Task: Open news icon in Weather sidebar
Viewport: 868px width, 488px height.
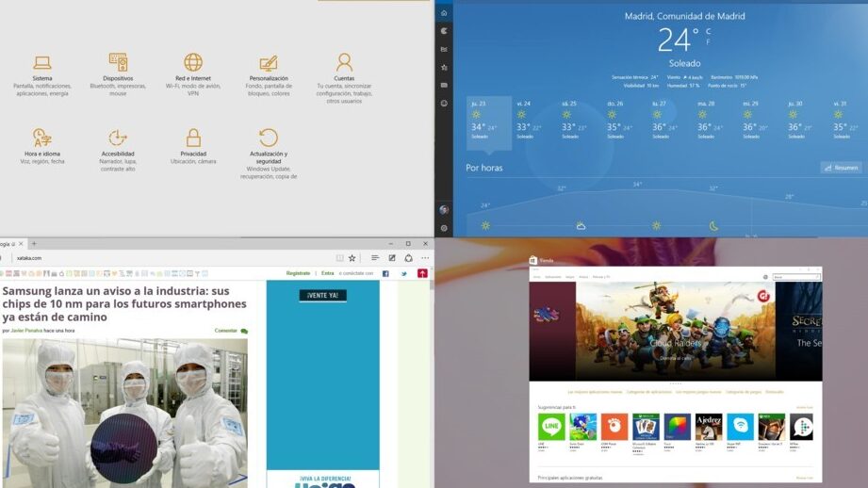Action: click(x=444, y=85)
